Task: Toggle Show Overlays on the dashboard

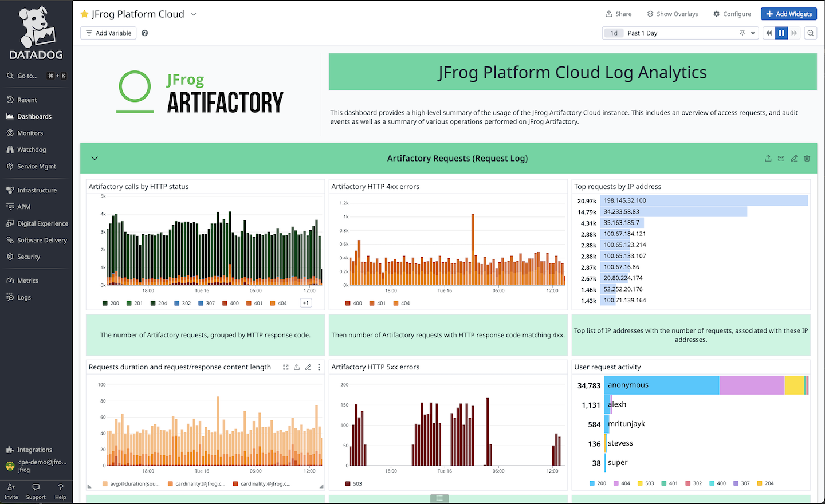Action: click(x=672, y=14)
